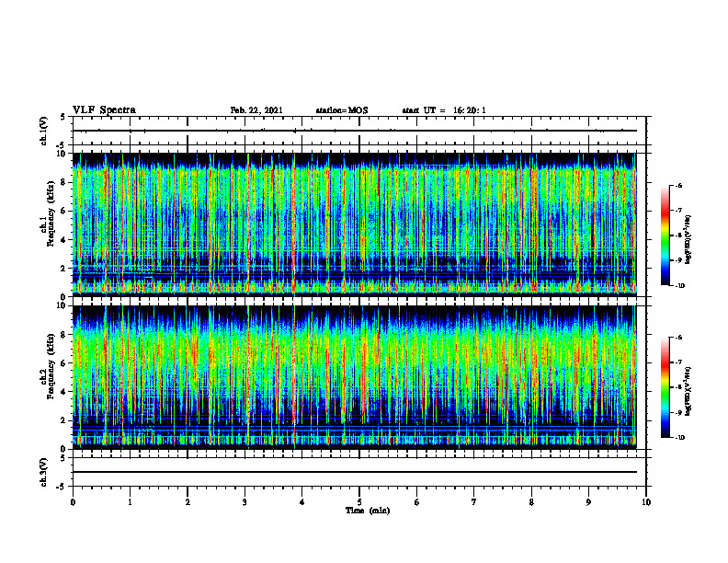Screen dimensions: 728x563
Task: Click the "VLF Spectra" plot title
Action: (104, 110)
